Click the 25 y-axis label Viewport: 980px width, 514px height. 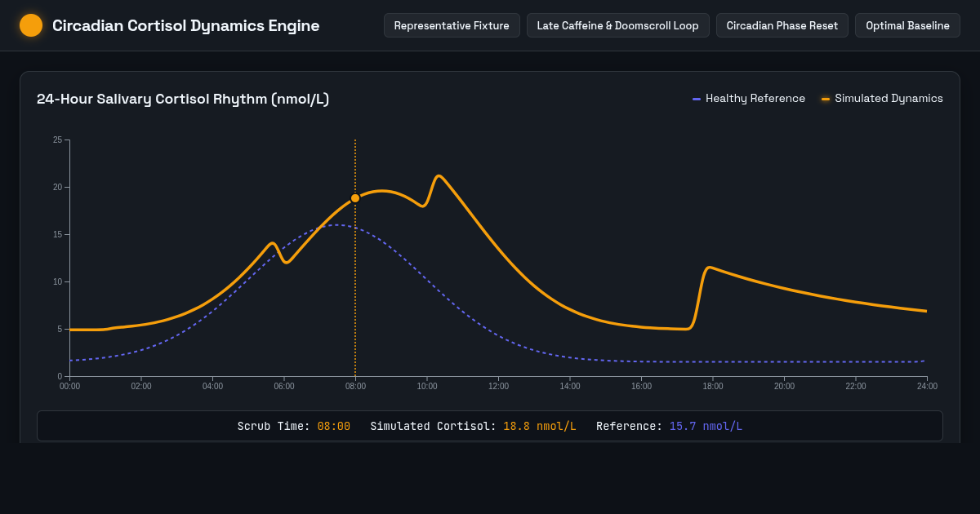click(57, 140)
